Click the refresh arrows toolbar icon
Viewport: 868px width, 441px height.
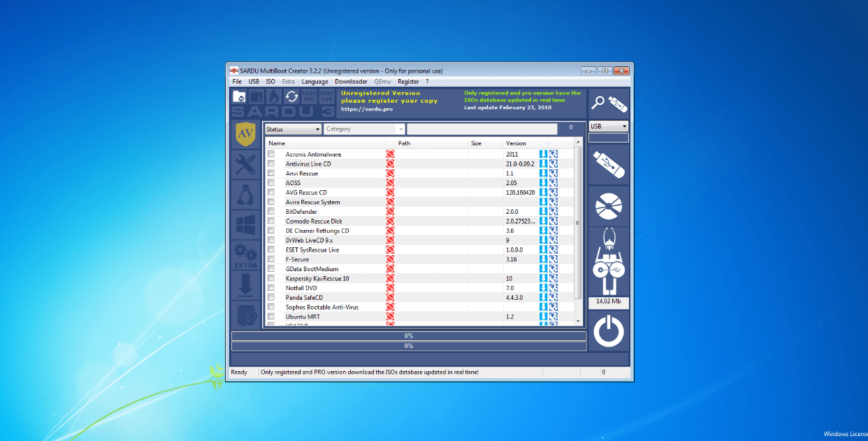click(291, 96)
